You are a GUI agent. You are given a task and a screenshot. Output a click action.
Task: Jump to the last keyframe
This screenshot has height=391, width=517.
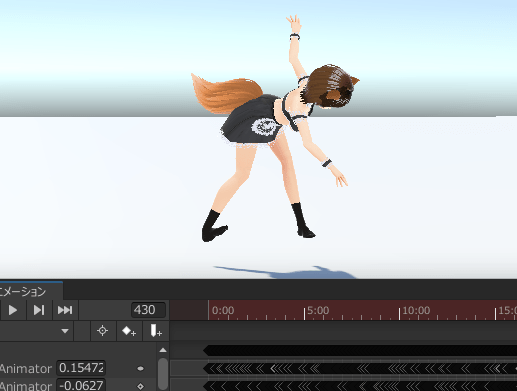tap(65, 310)
